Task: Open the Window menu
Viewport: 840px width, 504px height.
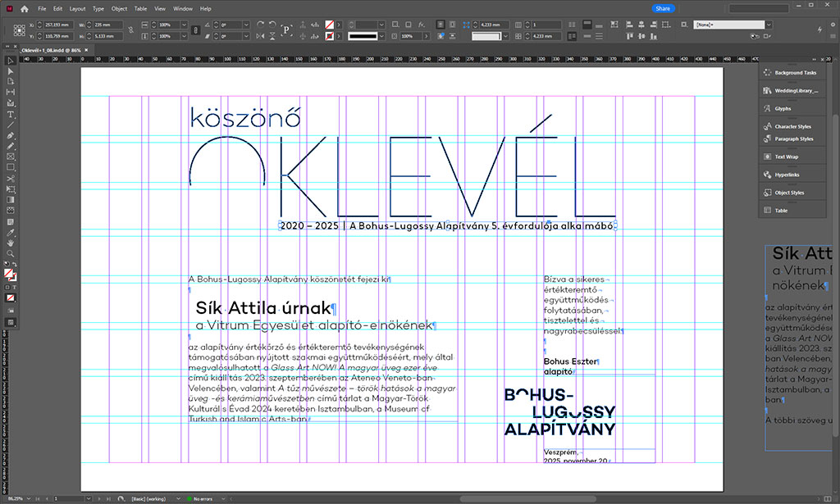Action: (x=183, y=8)
